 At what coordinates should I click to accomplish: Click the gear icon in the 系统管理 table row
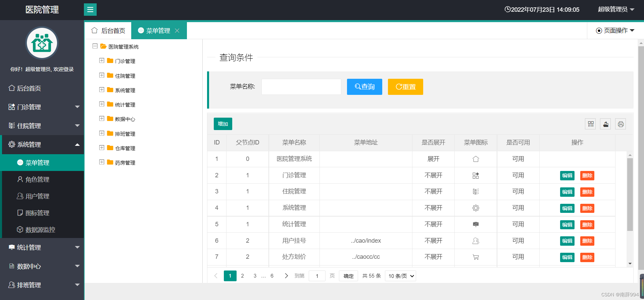pos(476,208)
